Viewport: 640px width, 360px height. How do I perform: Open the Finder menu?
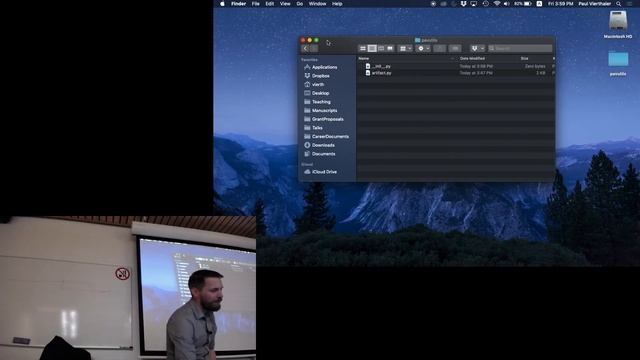click(x=238, y=4)
